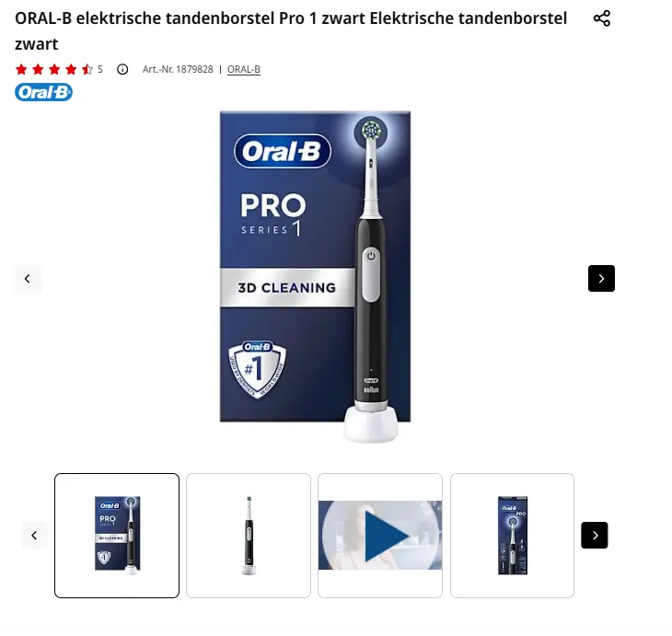The image size is (672, 636).
Task: Open the rating info icon
Action: (122, 69)
